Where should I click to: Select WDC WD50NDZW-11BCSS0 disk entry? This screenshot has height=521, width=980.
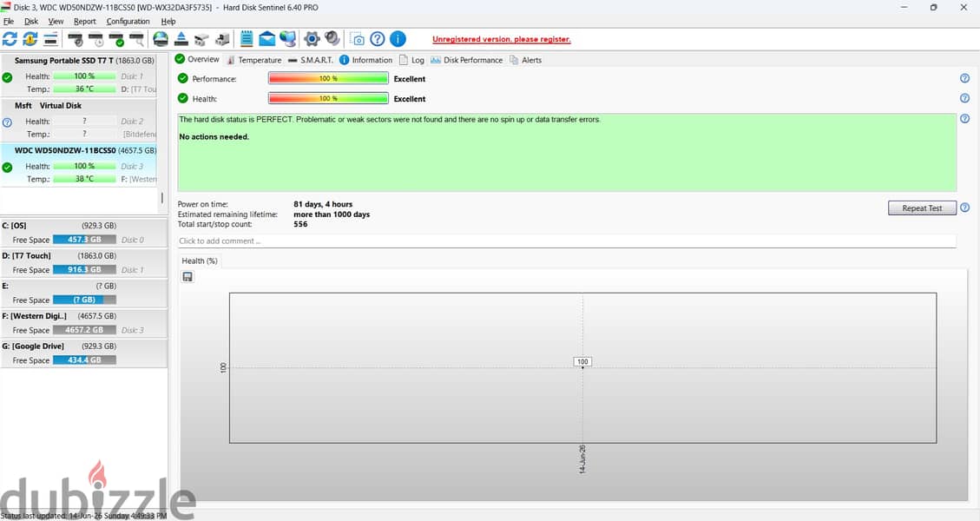click(79, 164)
